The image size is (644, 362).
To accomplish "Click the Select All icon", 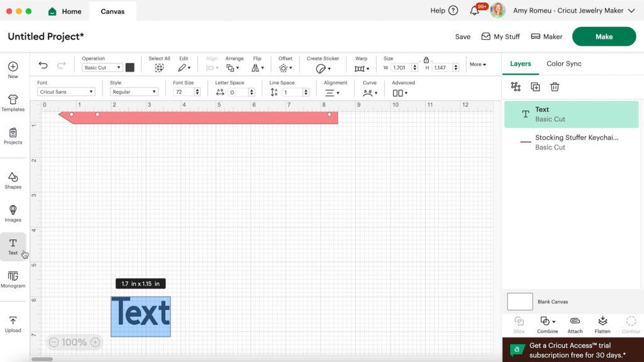I will [159, 68].
